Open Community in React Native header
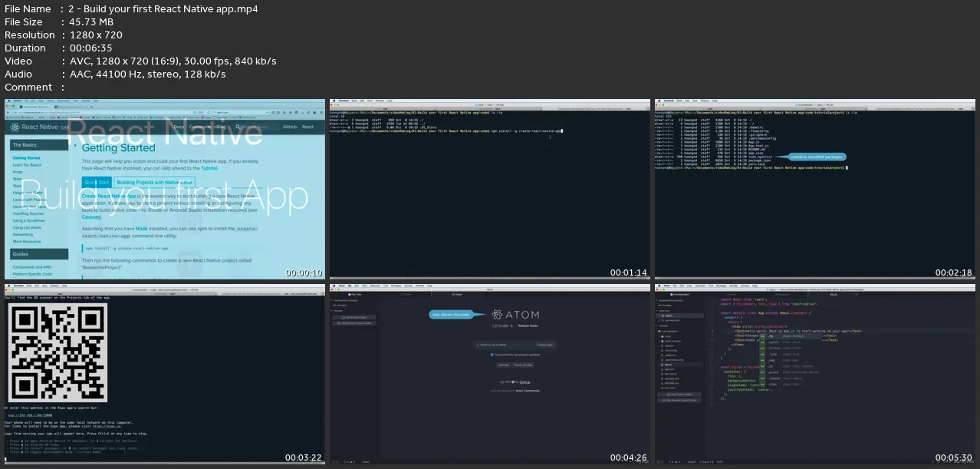The image size is (980, 469). [x=200, y=127]
